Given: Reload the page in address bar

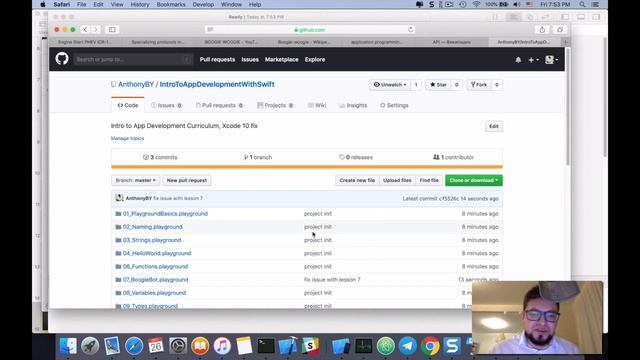Looking at the screenshot, I should [x=411, y=29].
